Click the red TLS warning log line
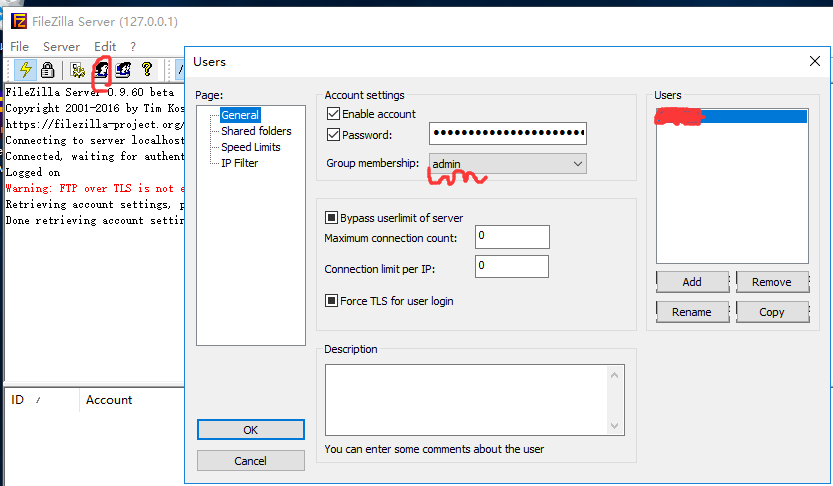833x486 pixels. pos(95,189)
